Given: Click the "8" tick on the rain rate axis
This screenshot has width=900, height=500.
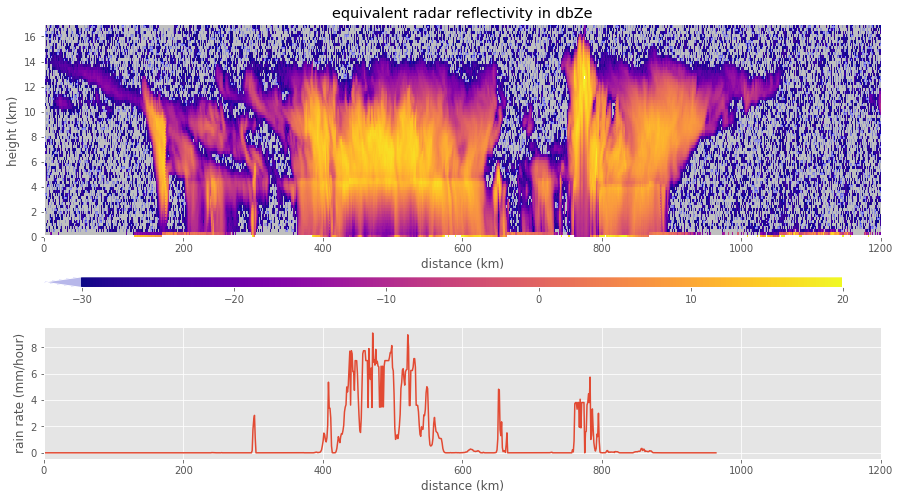Looking at the screenshot, I should pos(35,347).
